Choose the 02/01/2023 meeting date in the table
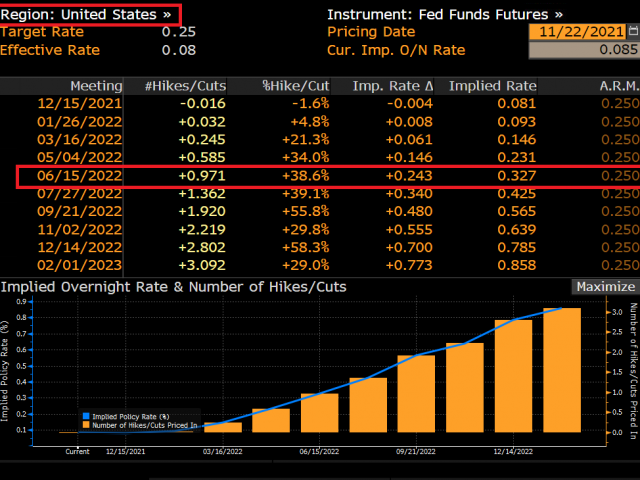 point(80,267)
